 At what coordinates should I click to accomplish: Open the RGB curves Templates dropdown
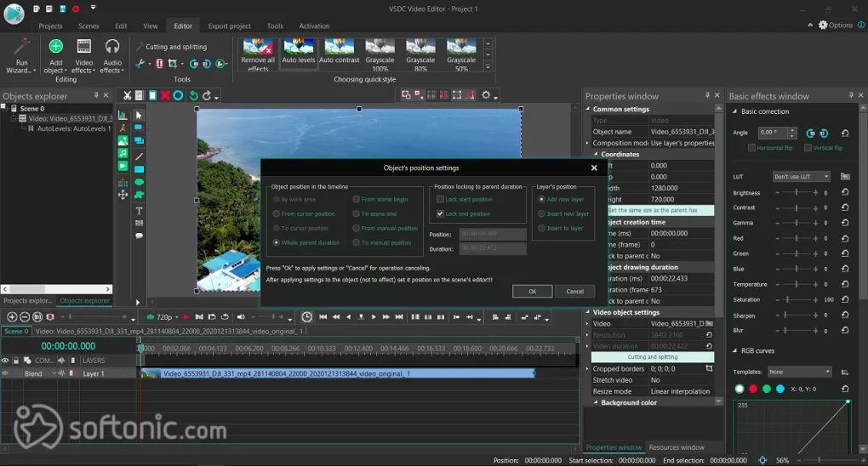point(799,372)
